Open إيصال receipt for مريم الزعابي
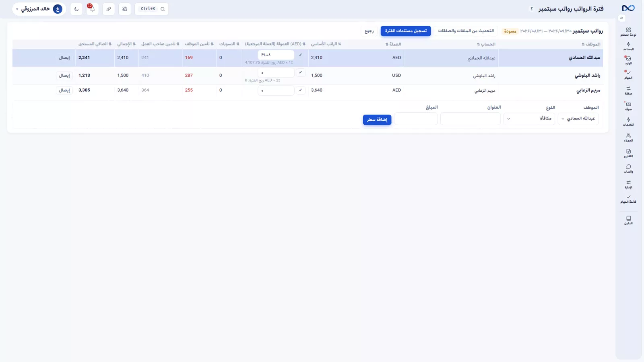The height and width of the screenshot is (362, 644). (x=64, y=90)
